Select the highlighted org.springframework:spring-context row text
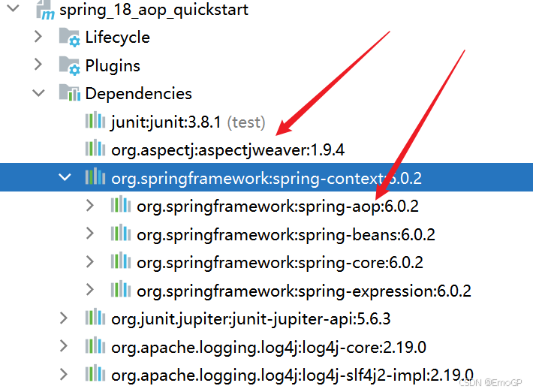Viewport: 533px width, 392px height. [x=266, y=178]
